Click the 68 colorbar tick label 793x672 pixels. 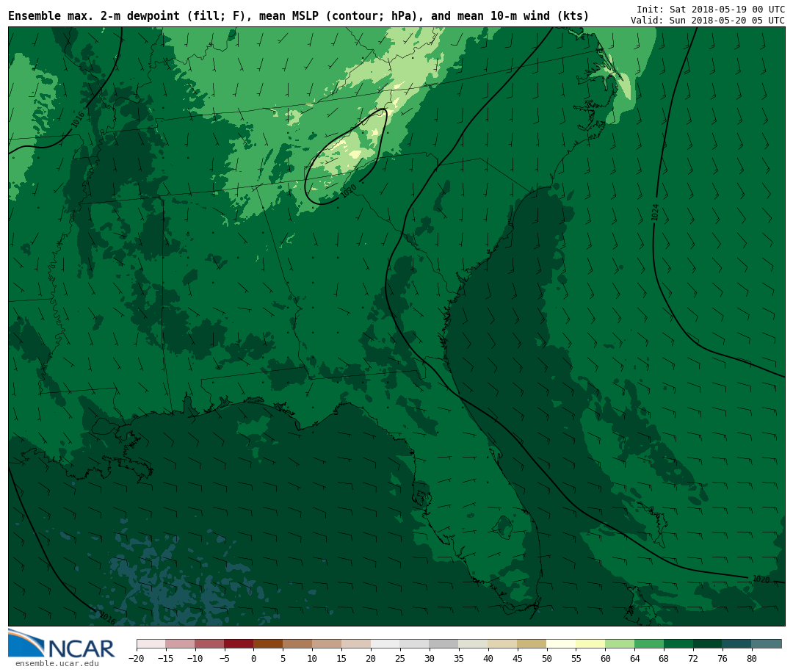[664, 658]
